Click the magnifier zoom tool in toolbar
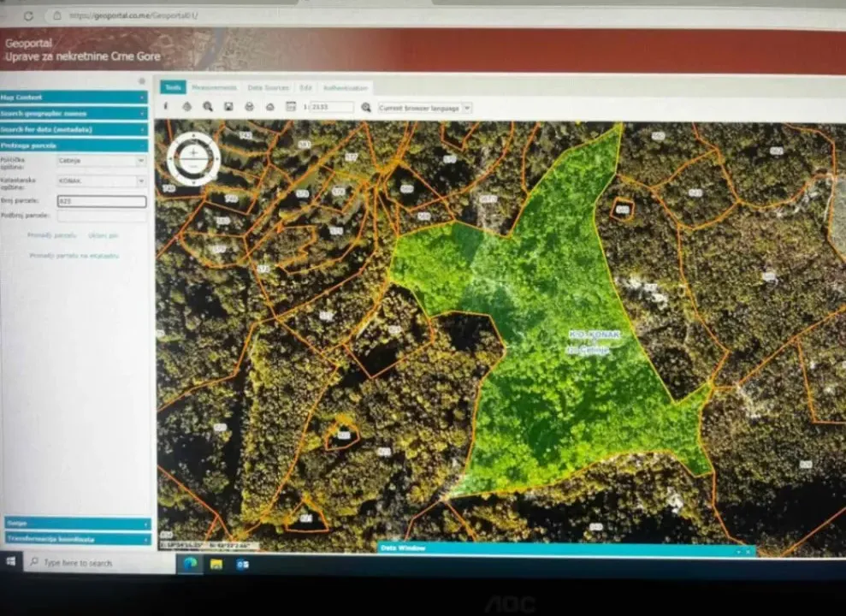846x616 pixels. click(x=208, y=107)
